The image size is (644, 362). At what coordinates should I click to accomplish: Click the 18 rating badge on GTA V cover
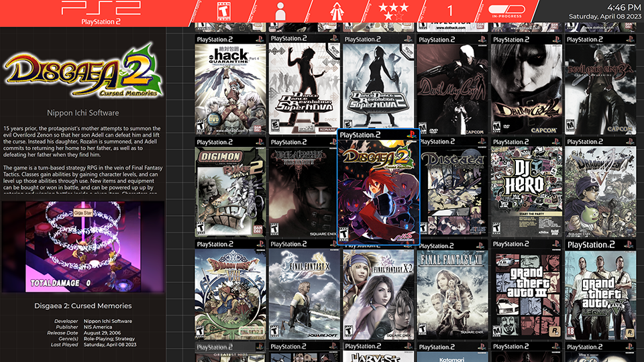571,331
